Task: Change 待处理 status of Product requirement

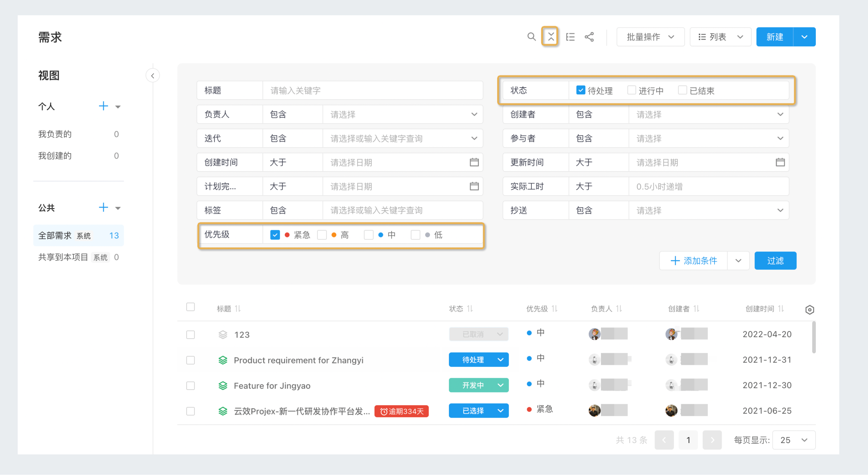Action: click(479, 360)
